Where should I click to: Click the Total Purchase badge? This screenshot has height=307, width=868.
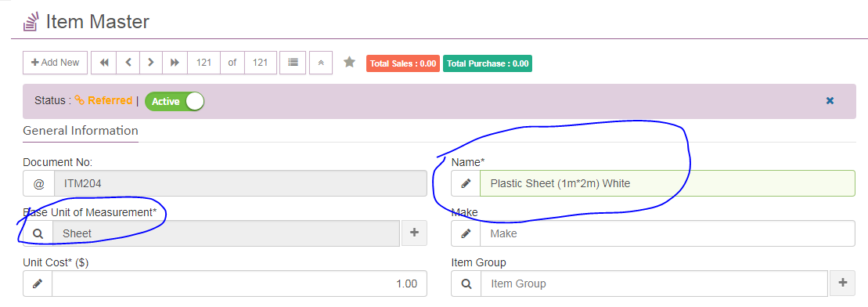pyautogui.click(x=487, y=63)
